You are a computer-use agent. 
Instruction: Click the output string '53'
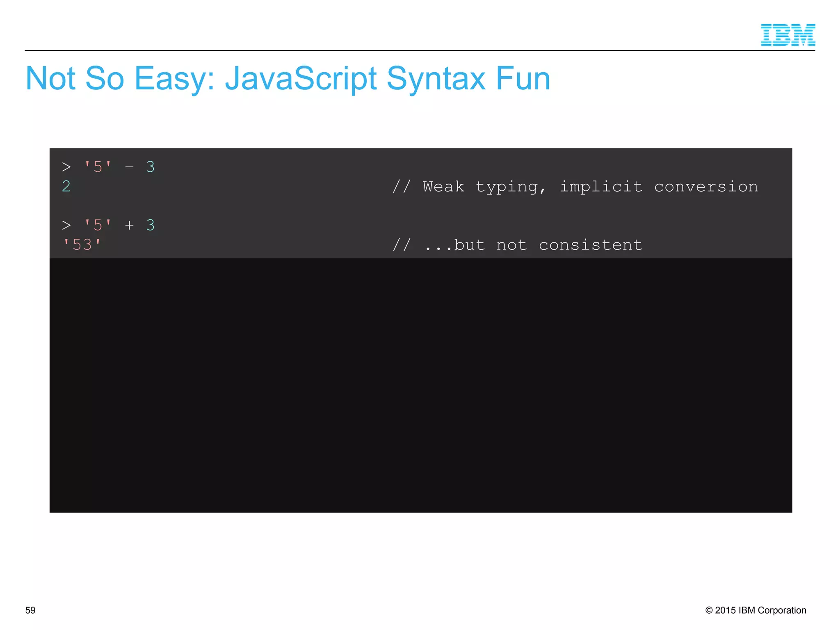point(82,244)
